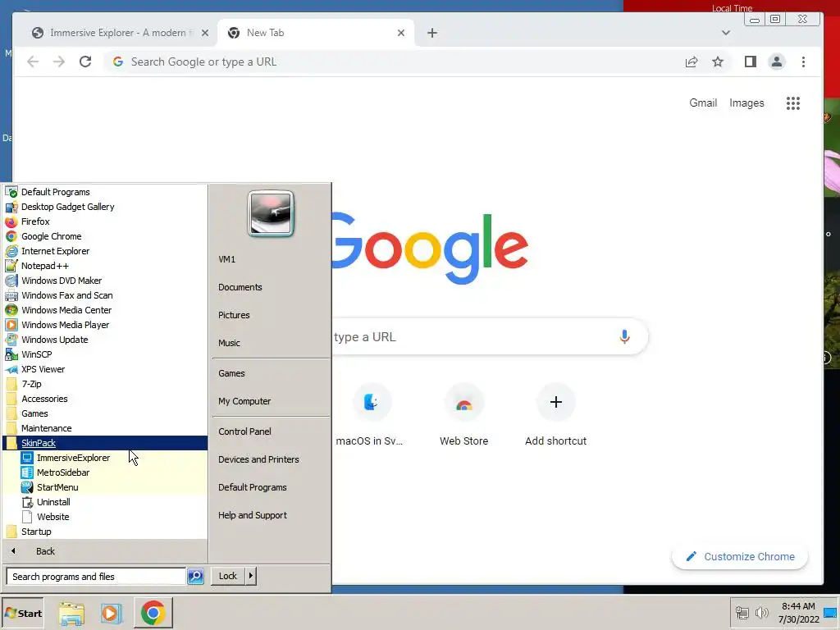The image size is (840, 630).
Task: Open MetroSidebar in SkinPack folder
Action: [105, 472]
